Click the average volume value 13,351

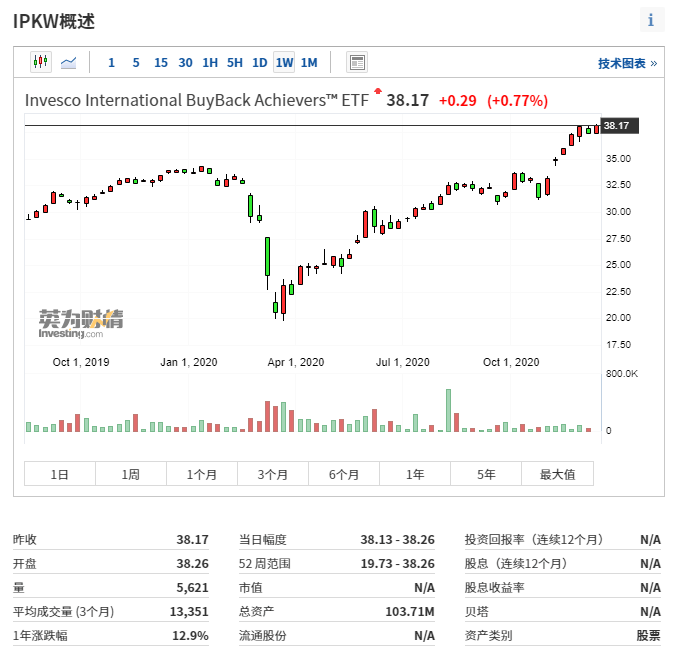pyautogui.click(x=189, y=612)
